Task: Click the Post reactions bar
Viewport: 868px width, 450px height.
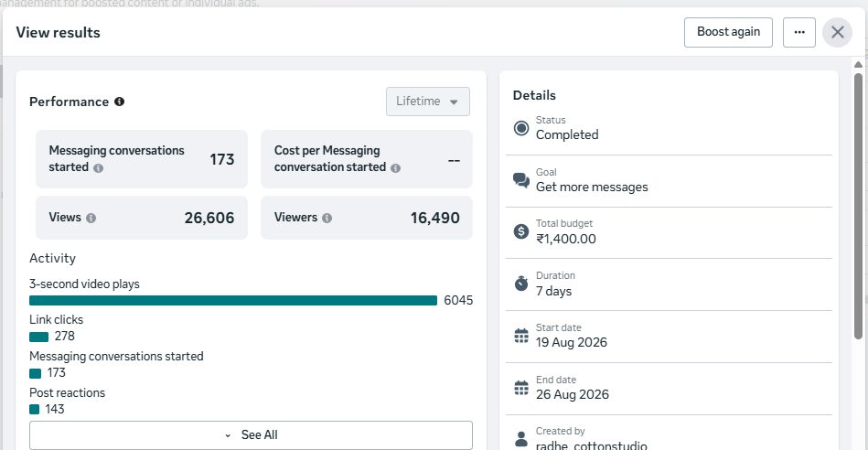Action: 35,410
